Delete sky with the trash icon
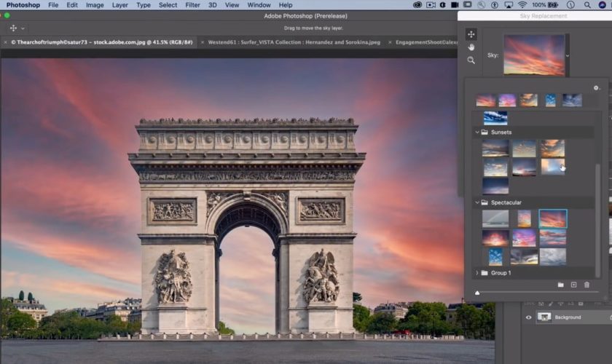The height and width of the screenshot is (364, 612). [x=586, y=285]
